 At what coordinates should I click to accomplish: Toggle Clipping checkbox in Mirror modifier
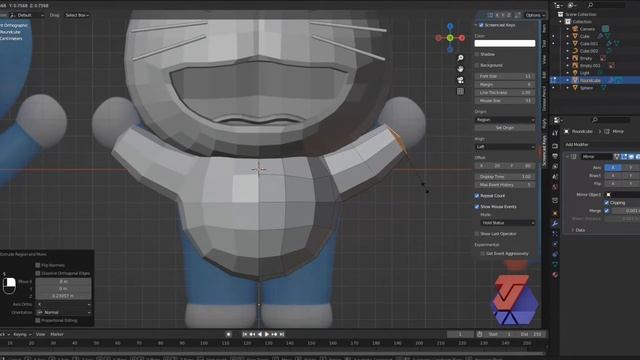[x=607, y=203]
